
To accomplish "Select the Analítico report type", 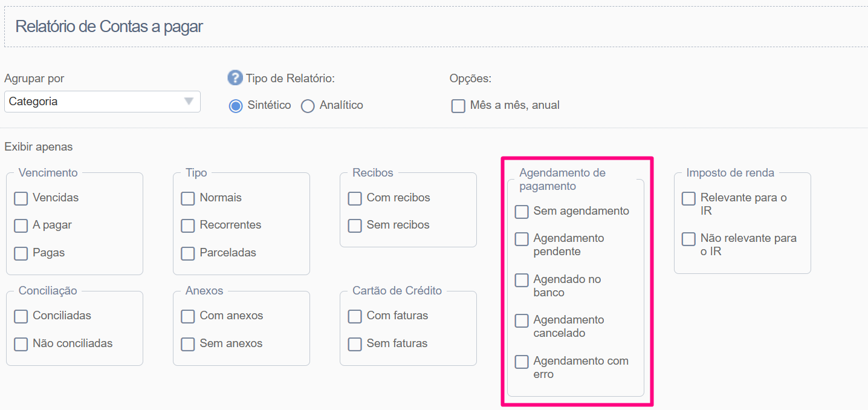I will 308,106.
